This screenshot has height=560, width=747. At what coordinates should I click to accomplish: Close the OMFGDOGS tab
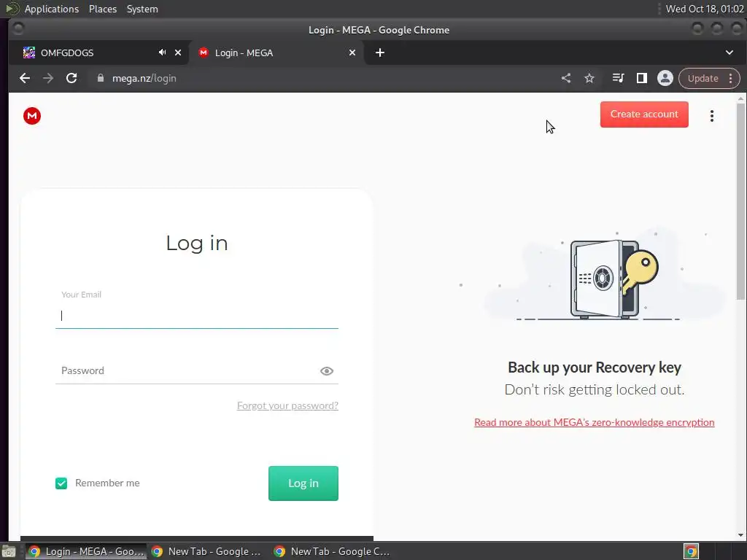click(178, 52)
